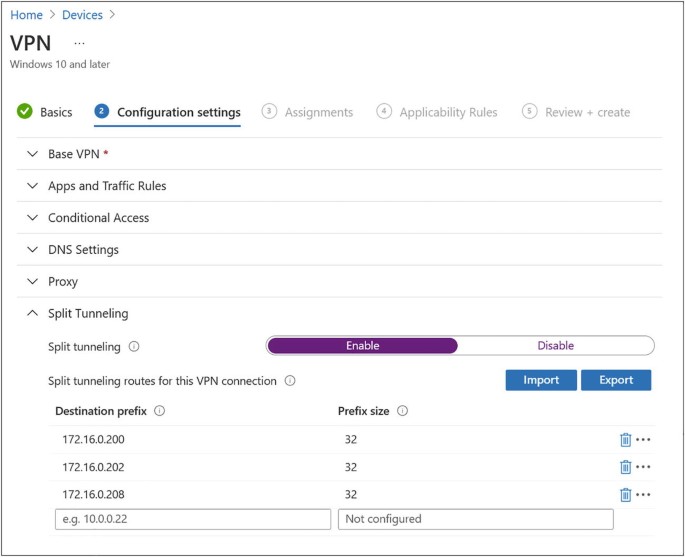
Task: Enable split tunneling
Action: [362, 346]
